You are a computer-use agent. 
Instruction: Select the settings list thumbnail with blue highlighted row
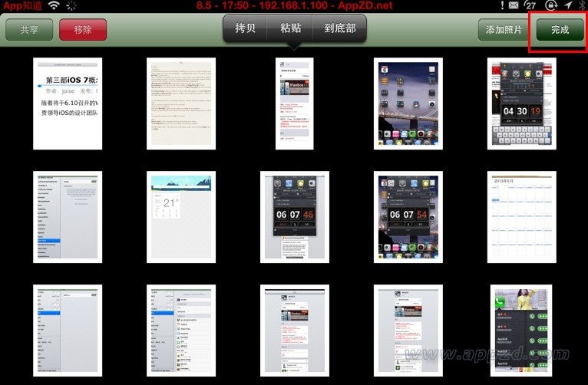coord(68,217)
